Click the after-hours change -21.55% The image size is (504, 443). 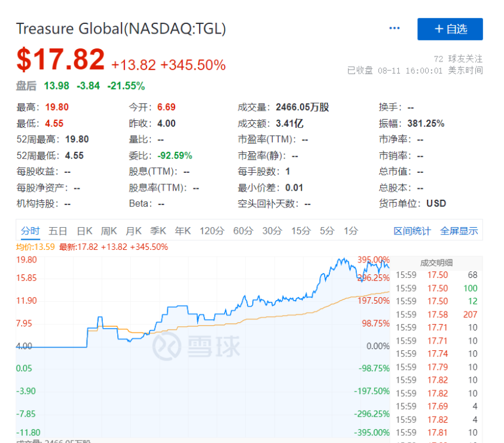coord(126,86)
